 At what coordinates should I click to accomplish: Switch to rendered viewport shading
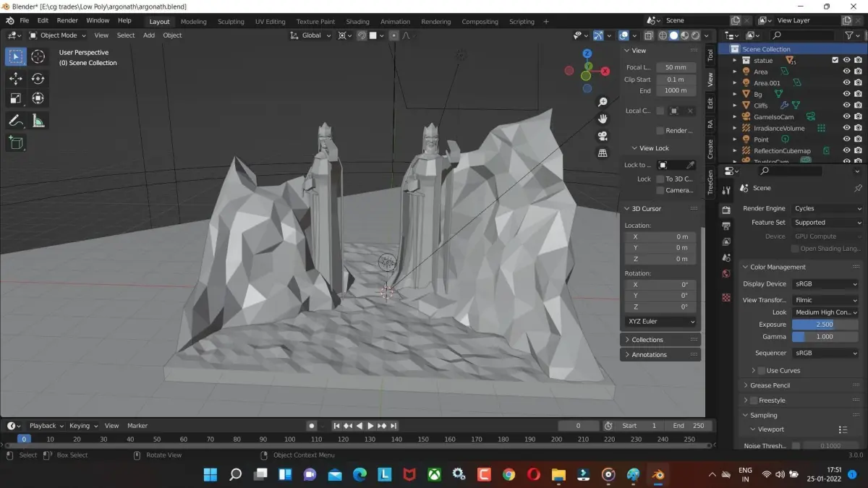[695, 35]
